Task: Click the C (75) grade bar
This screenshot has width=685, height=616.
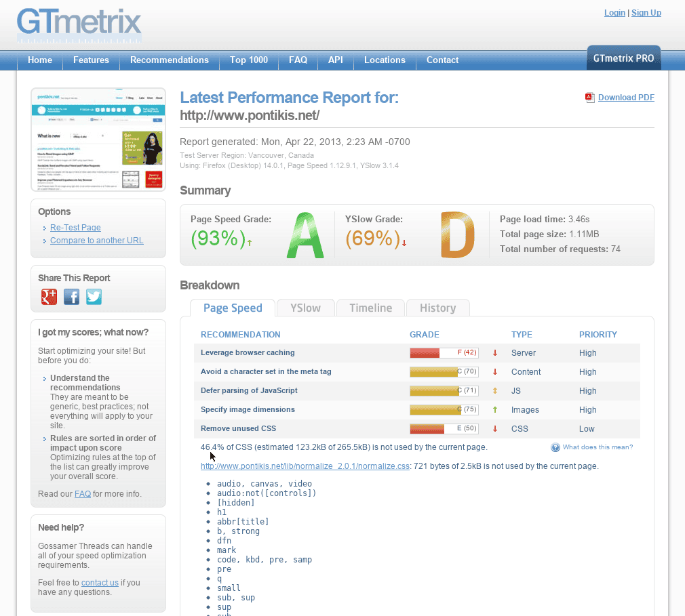Action: click(444, 409)
